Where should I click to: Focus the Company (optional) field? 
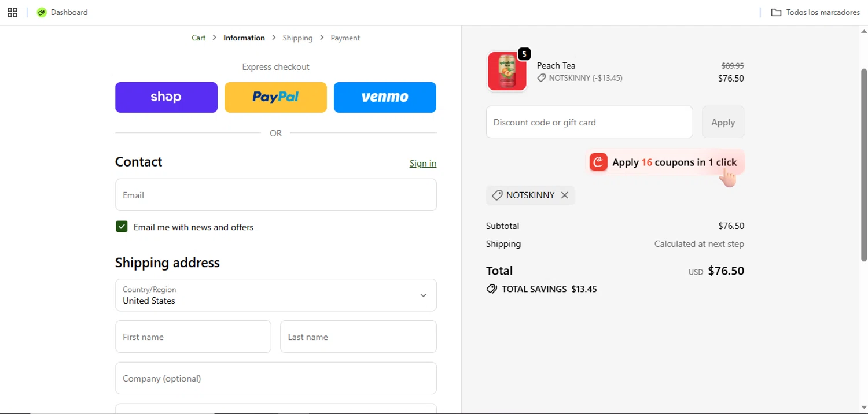(x=276, y=378)
